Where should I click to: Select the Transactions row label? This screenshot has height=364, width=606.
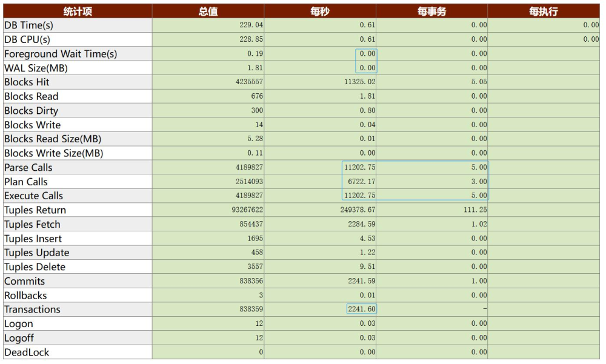pos(33,309)
